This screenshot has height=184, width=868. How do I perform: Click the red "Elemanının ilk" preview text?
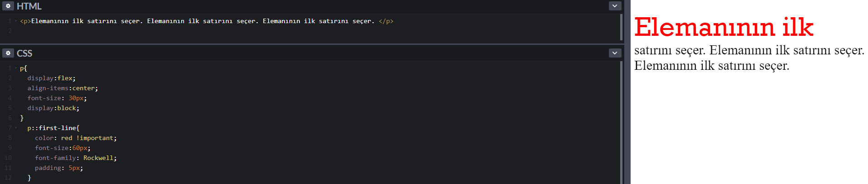click(x=723, y=27)
